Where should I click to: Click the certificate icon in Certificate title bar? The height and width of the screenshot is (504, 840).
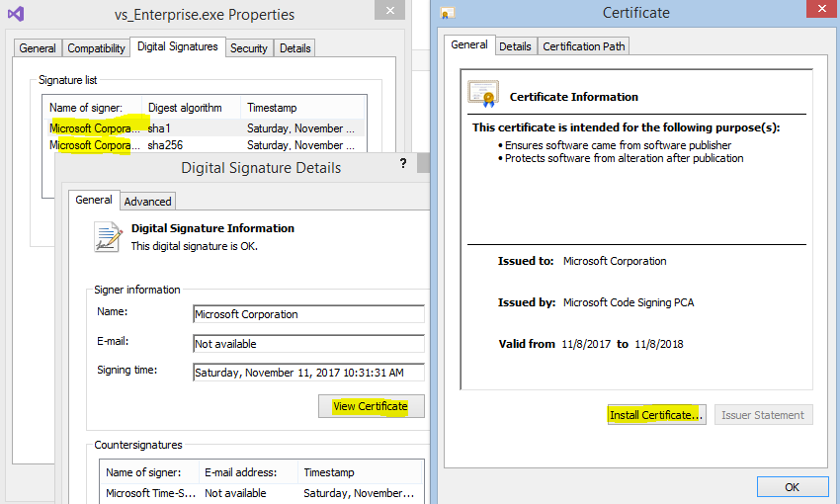click(x=448, y=13)
